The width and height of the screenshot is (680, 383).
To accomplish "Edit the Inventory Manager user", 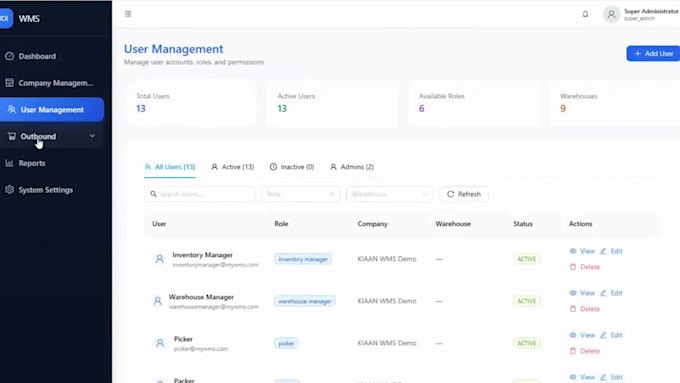I will [611, 251].
